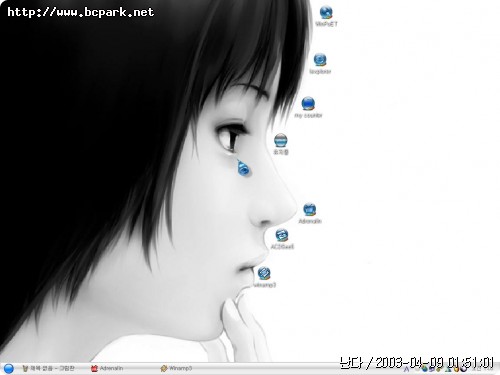The height and width of the screenshot is (375, 500).
Task: Switch to the Winamp3 taskbar button
Action: pos(177,368)
